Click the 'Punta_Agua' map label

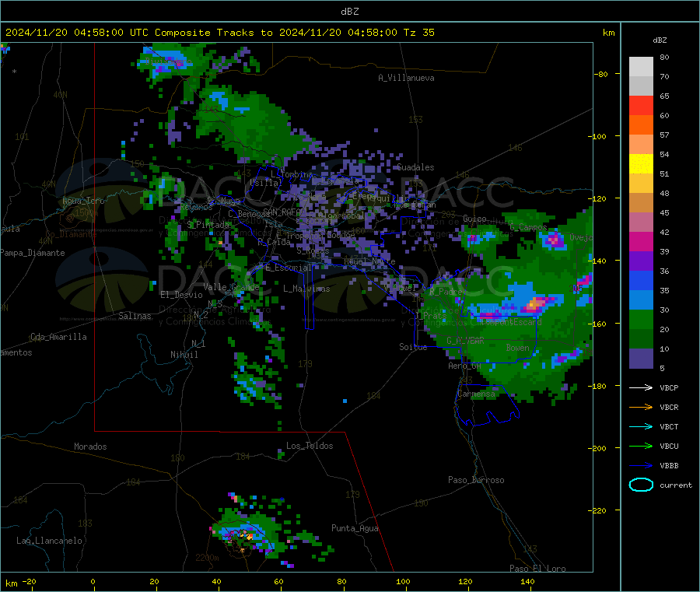click(x=355, y=528)
